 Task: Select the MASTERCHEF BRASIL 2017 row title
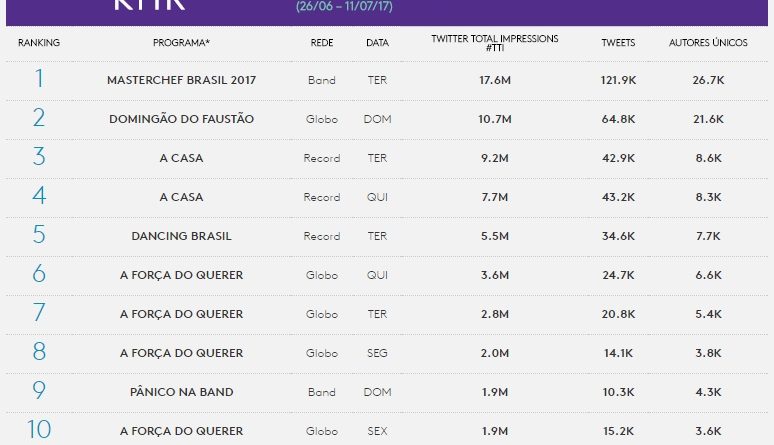[181, 80]
